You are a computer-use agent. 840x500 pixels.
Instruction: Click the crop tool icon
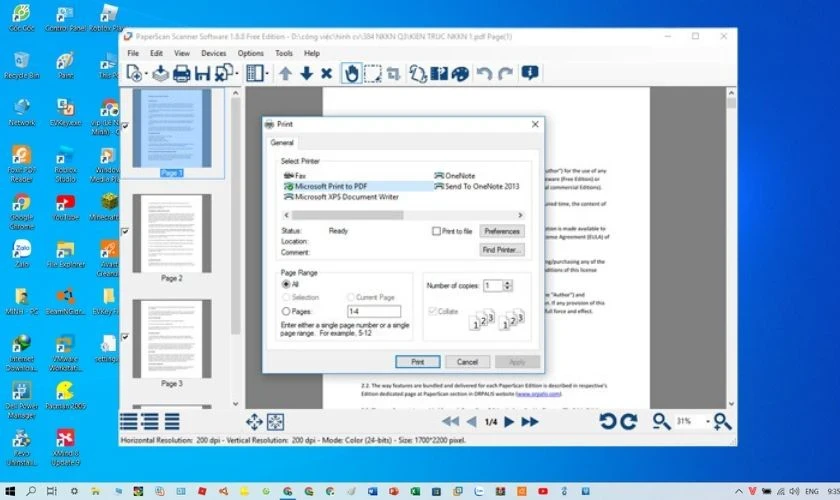pos(393,73)
